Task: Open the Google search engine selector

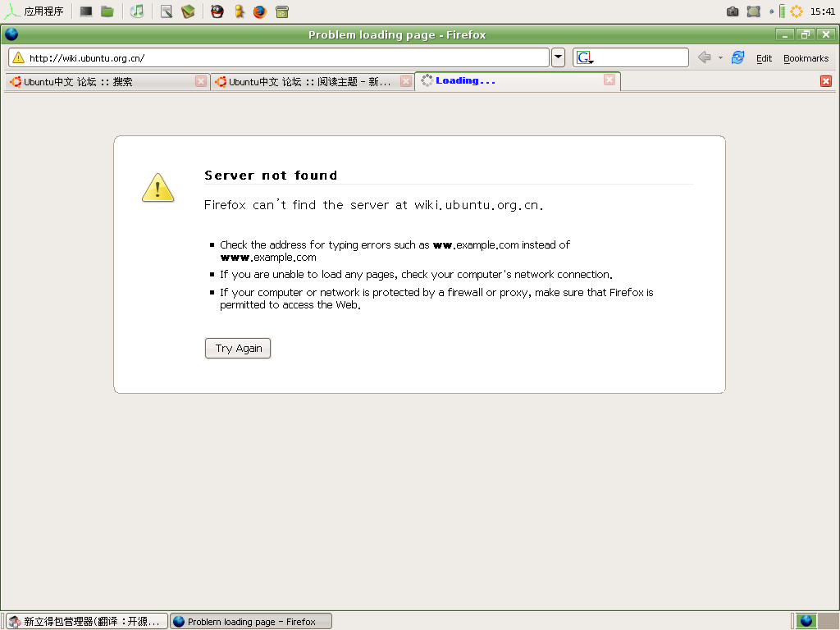Action: point(584,57)
